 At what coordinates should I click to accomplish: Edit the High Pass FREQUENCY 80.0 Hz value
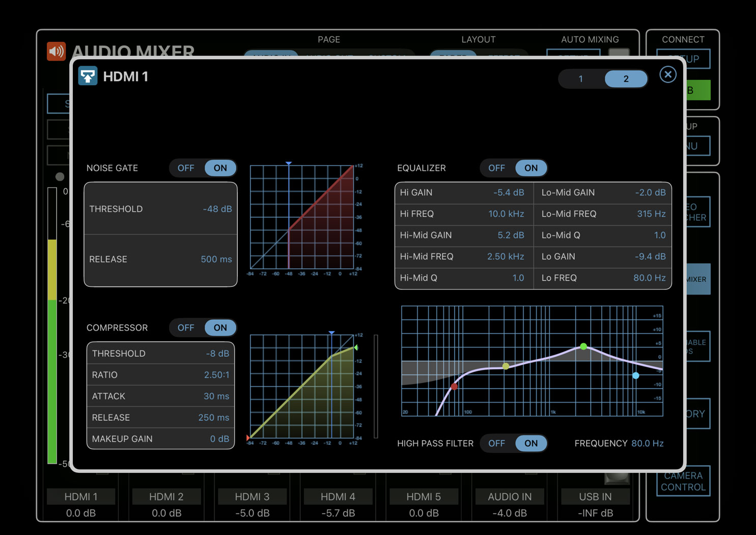[647, 443]
